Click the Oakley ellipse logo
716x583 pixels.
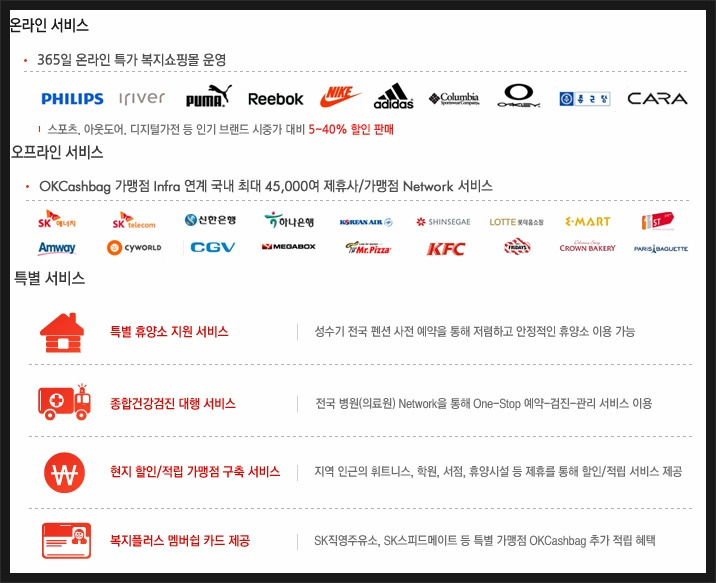(x=519, y=95)
